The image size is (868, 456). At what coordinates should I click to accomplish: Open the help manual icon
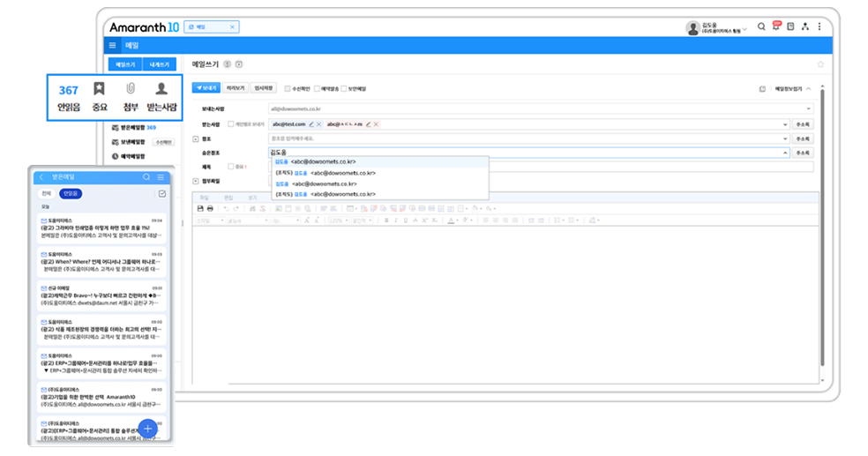pos(790,26)
